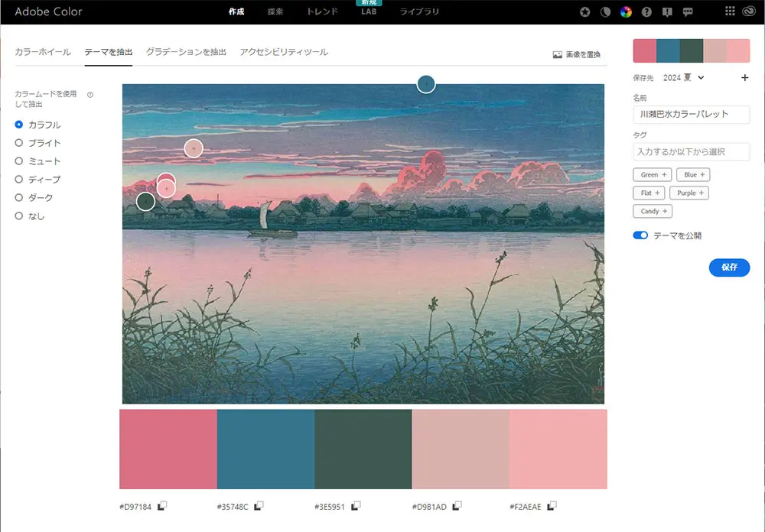Viewport: 765px width, 532px height.
Task: Edit the 名前 field 川瀬巴水カラーパレット
Action: point(692,114)
